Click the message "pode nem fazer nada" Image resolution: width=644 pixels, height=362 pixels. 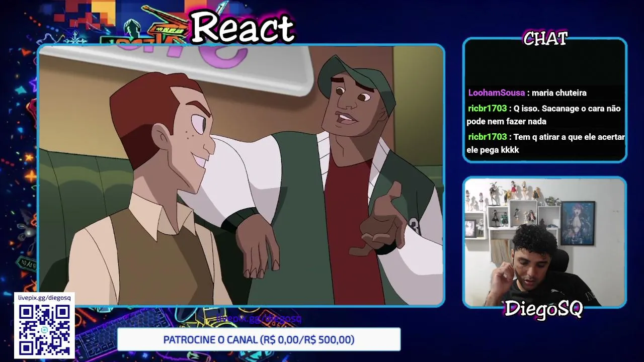pyautogui.click(x=506, y=121)
